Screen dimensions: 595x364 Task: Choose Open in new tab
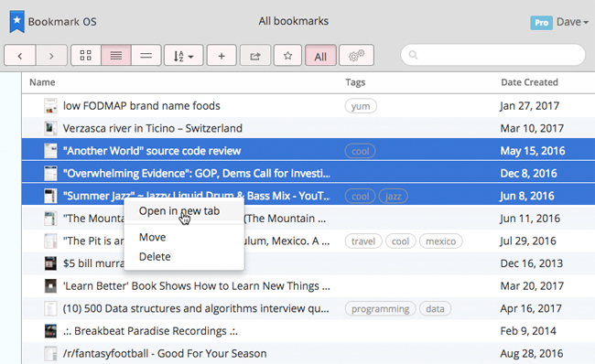pos(179,211)
